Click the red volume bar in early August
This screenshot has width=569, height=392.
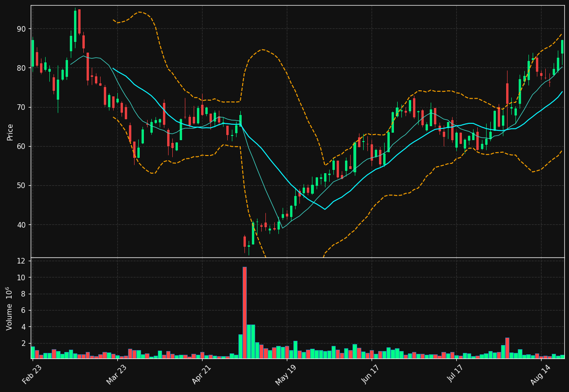pos(507,348)
